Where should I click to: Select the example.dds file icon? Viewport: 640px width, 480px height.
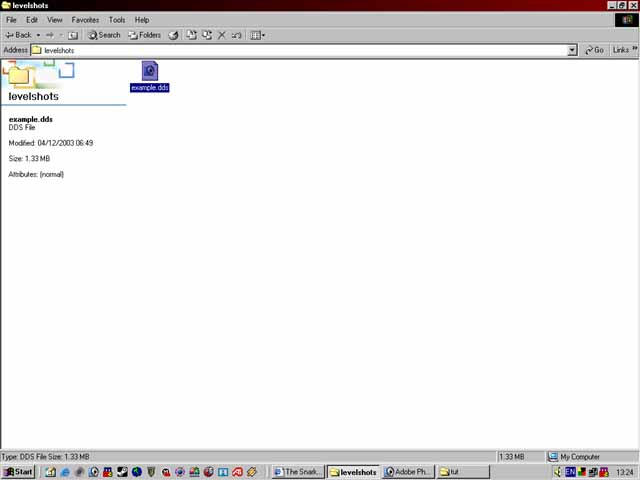tap(150, 70)
